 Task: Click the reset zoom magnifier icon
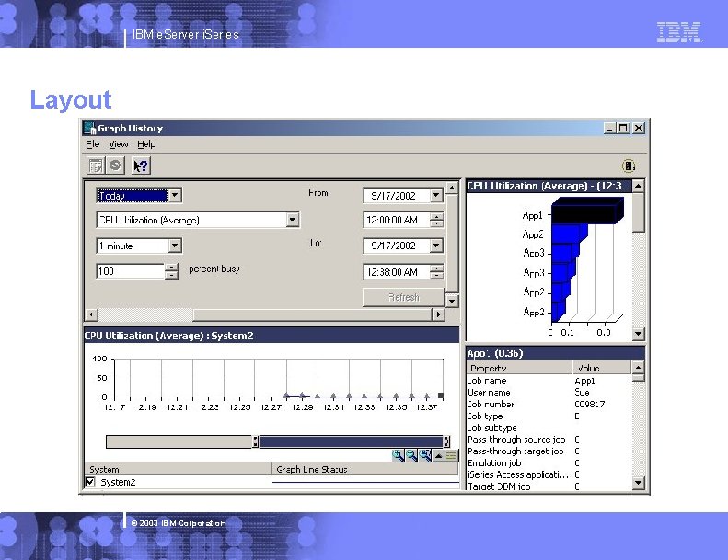tap(425, 455)
